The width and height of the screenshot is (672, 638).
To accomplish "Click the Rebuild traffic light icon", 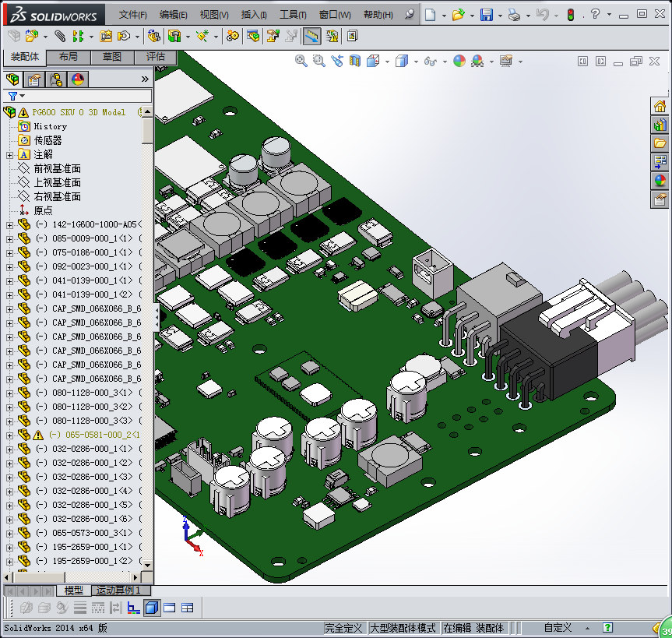I will [x=570, y=15].
